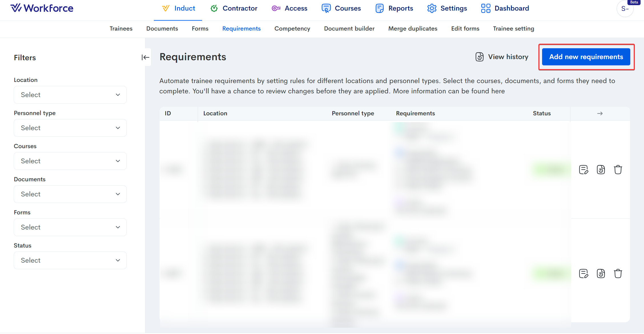Open history icon for first requirement row

(x=601, y=170)
